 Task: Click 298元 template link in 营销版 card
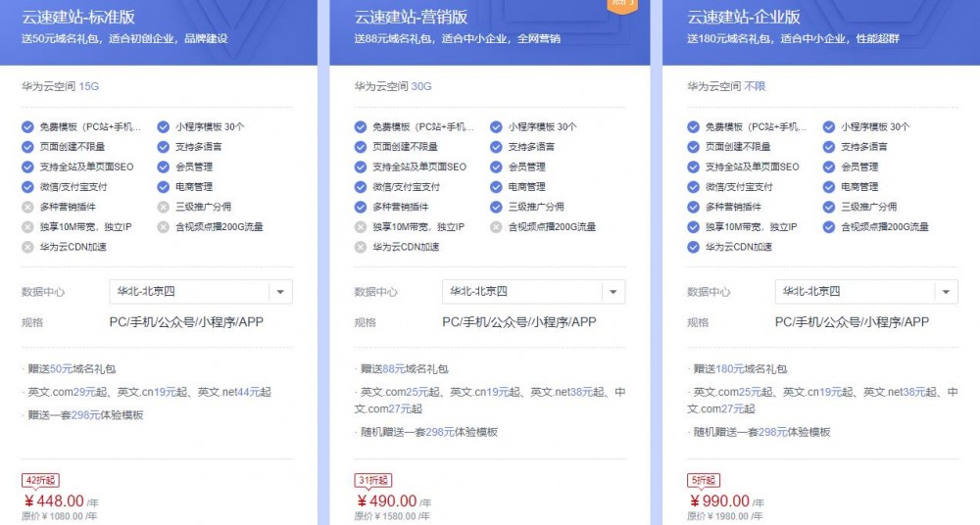click(x=439, y=432)
